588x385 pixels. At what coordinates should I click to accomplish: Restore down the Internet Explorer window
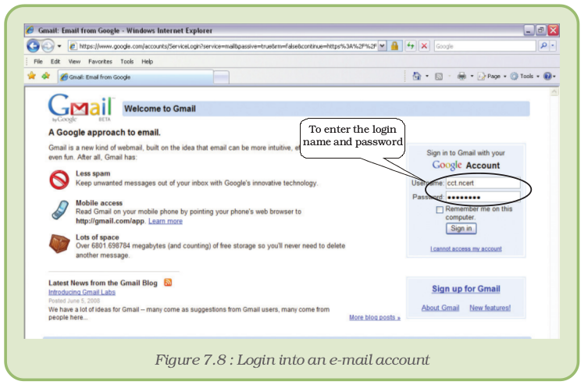pyautogui.click(x=540, y=30)
